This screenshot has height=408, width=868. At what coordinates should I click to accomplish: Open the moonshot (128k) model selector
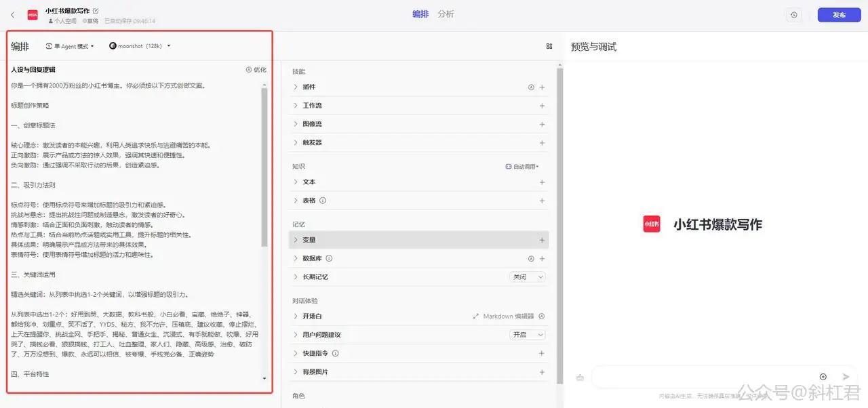click(140, 46)
